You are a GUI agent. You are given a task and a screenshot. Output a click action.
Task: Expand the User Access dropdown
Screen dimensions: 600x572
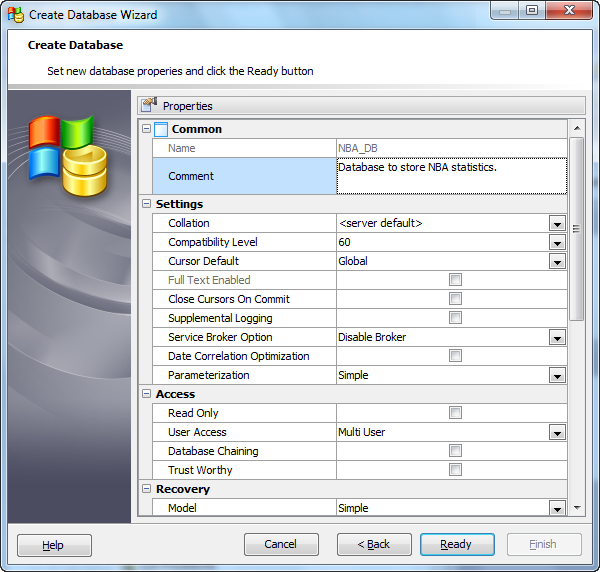point(557,433)
